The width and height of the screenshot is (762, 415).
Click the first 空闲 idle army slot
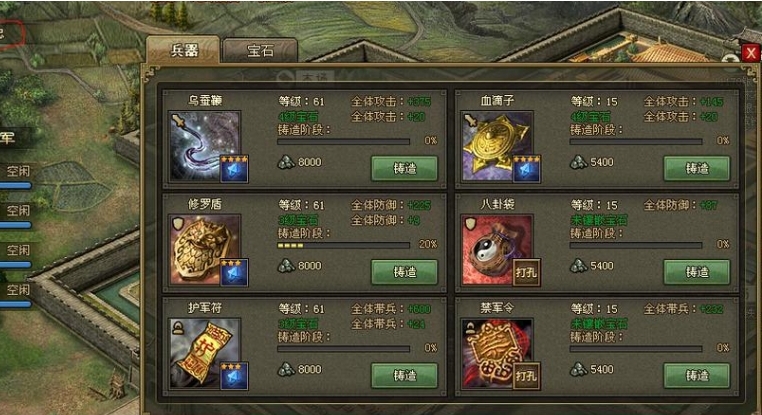(x=17, y=171)
